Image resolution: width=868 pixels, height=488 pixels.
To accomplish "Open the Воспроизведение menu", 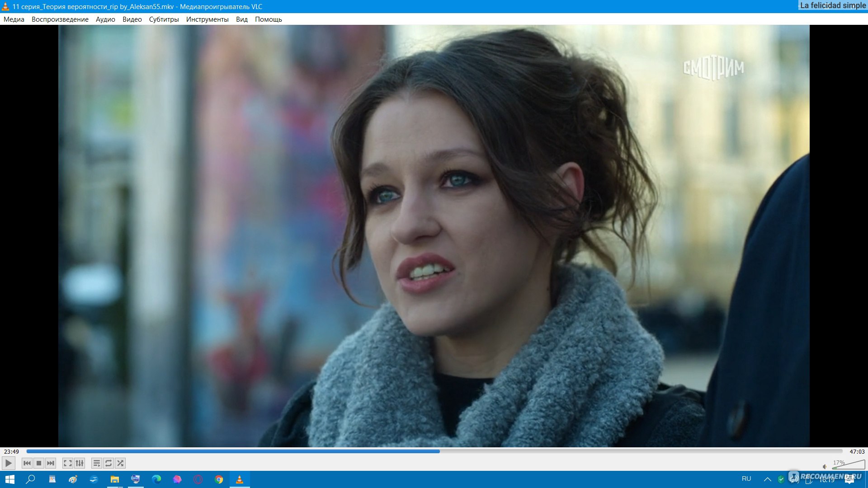I will [x=60, y=19].
